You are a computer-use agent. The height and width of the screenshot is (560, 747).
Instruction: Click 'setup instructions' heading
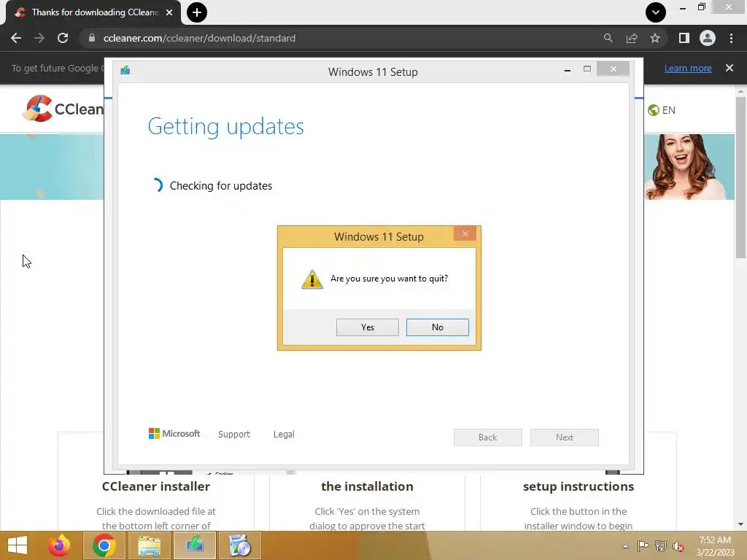click(578, 486)
